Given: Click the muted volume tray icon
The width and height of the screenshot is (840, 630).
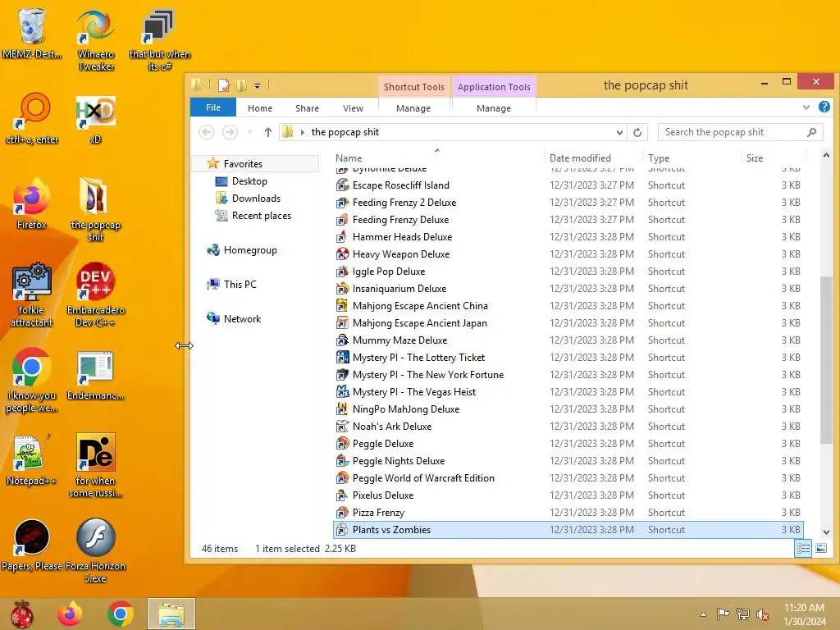Looking at the screenshot, I should click(x=763, y=614).
